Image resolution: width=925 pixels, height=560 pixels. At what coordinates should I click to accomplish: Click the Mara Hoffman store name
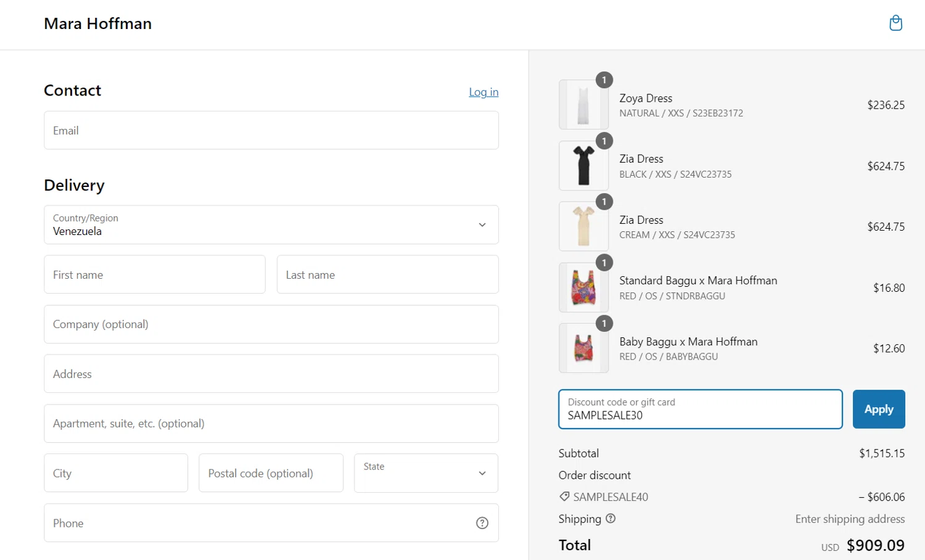pos(98,23)
